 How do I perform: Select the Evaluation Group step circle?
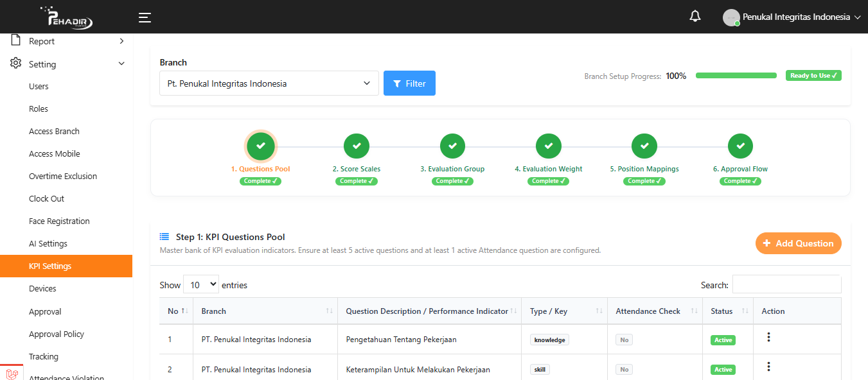[x=452, y=146]
